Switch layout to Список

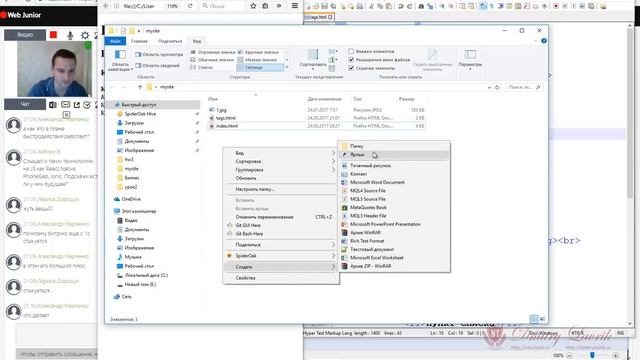(x=202, y=67)
